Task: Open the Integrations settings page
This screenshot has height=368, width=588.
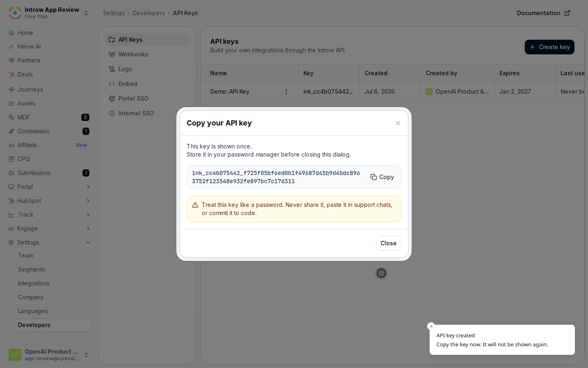Action: pos(33,283)
